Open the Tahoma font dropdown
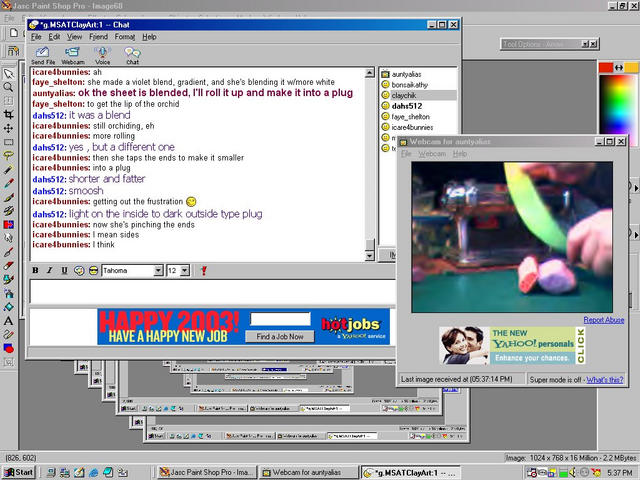640x480 pixels. tap(158, 271)
